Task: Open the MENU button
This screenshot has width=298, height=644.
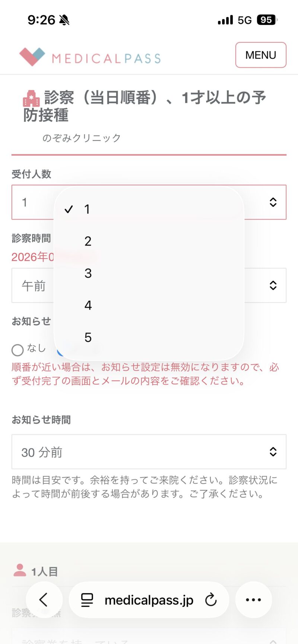Action: (x=260, y=55)
